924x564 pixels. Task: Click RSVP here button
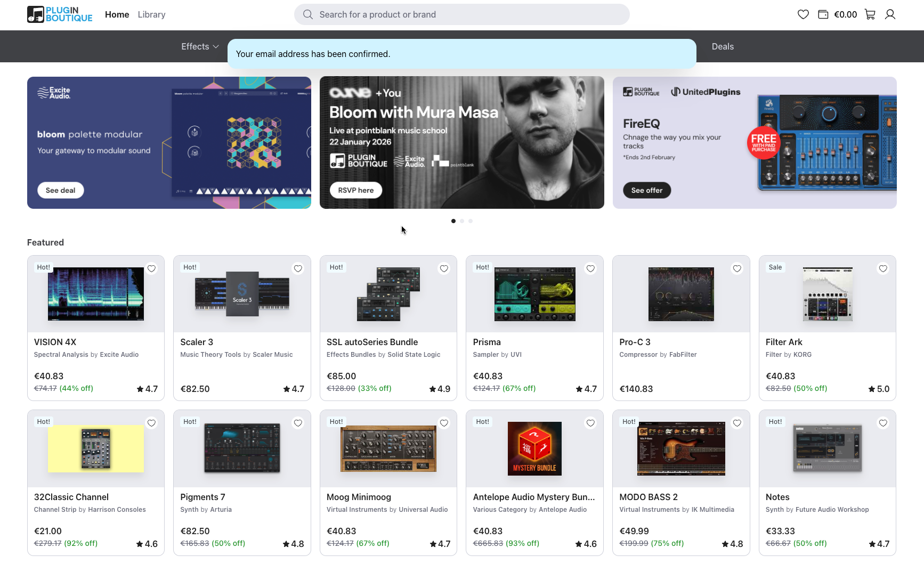(x=356, y=190)
